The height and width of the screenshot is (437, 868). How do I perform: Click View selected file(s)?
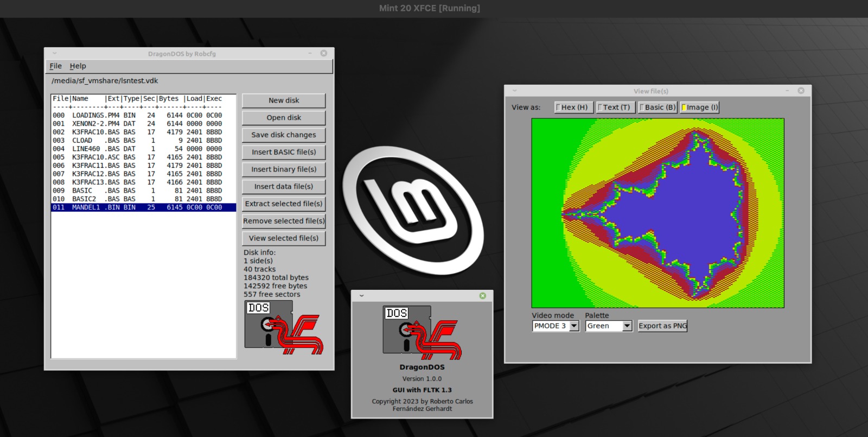coord(284,238)
